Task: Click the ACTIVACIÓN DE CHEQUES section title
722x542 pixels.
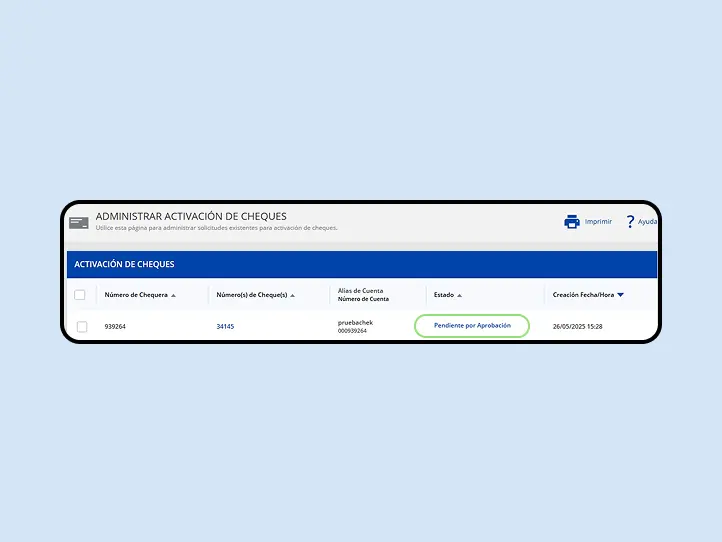Action: pos(124,264)
